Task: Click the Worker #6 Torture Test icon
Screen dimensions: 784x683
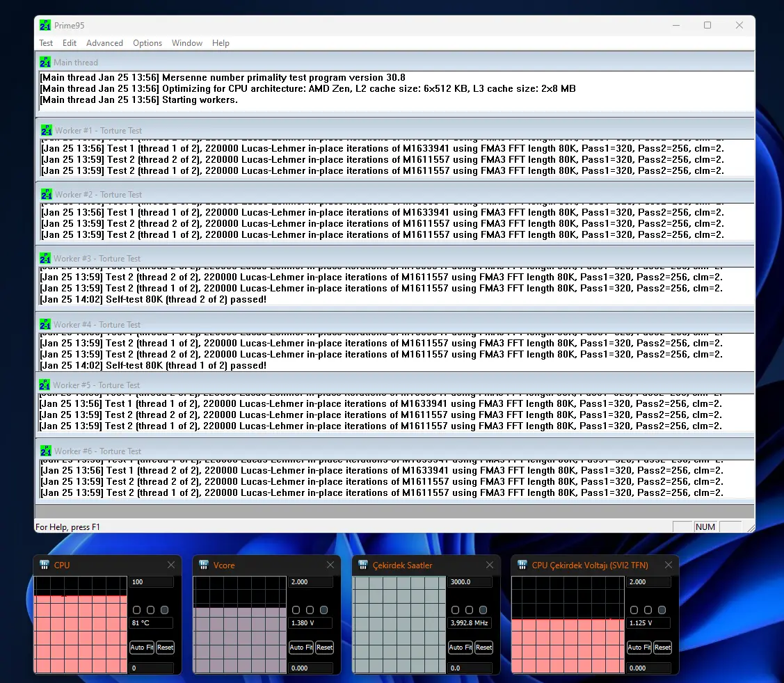Action: tap(45, 451)
